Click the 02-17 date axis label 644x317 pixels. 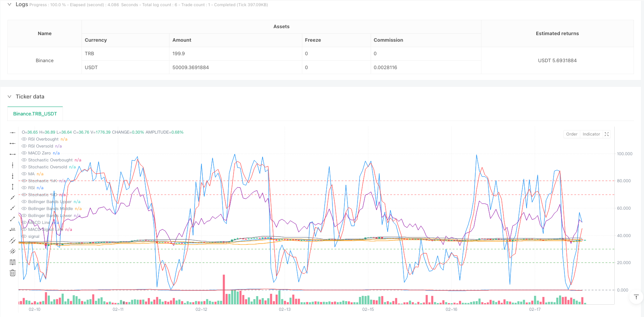point(535,309)
